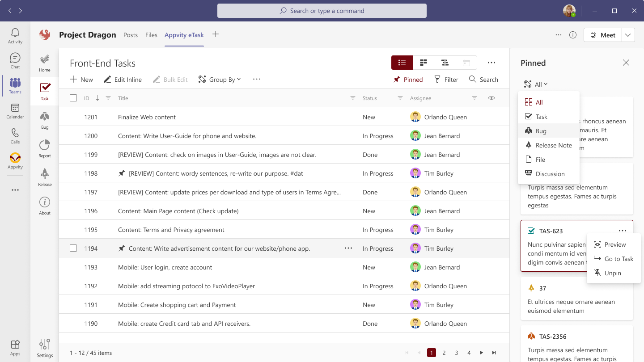Open Appvity from the Teams app rail

tap(15, 161)
